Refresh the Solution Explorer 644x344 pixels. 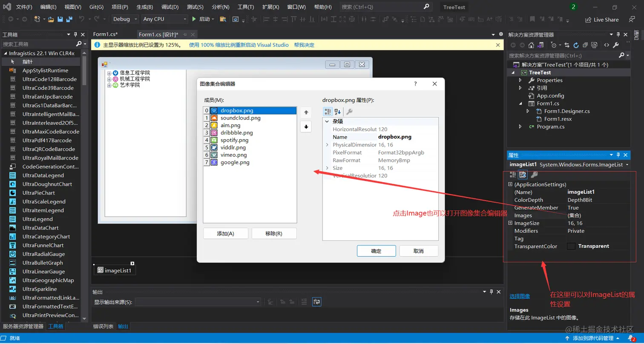576,45
